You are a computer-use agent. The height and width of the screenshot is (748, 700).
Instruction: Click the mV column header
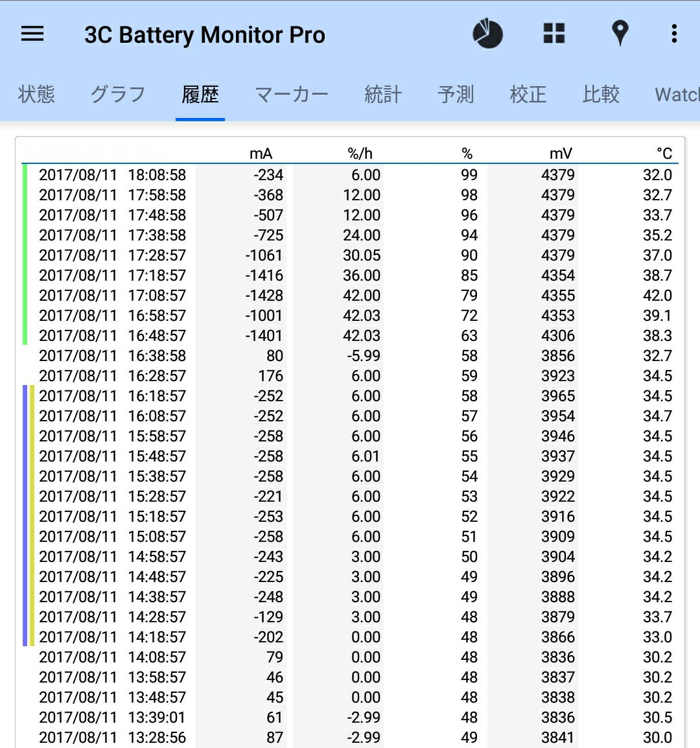pyautogui.click(x=561, y=154)
